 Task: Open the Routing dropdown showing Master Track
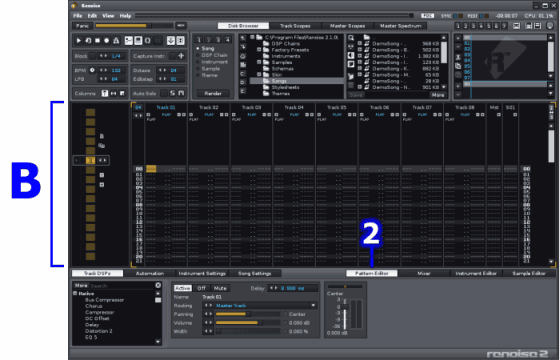tap(260, 305)
